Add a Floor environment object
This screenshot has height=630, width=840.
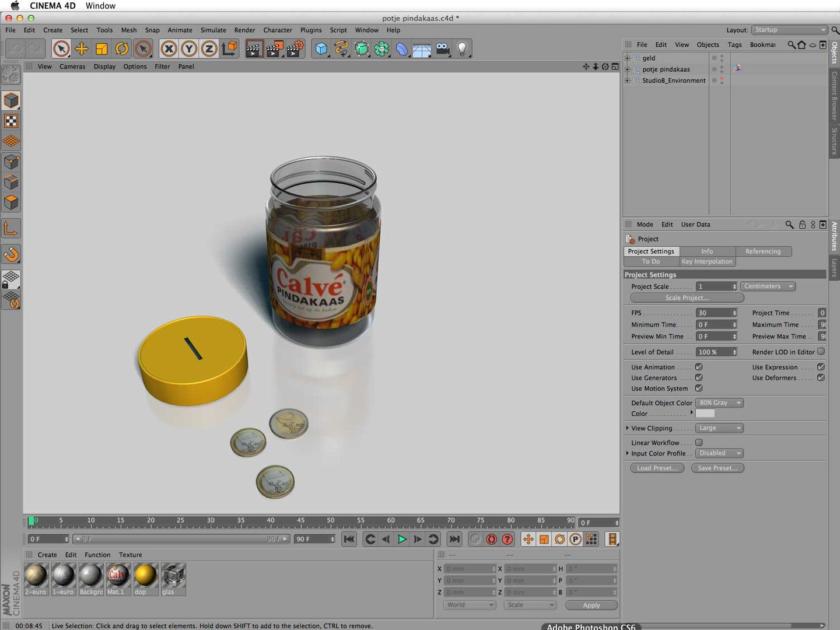point(422,49)
